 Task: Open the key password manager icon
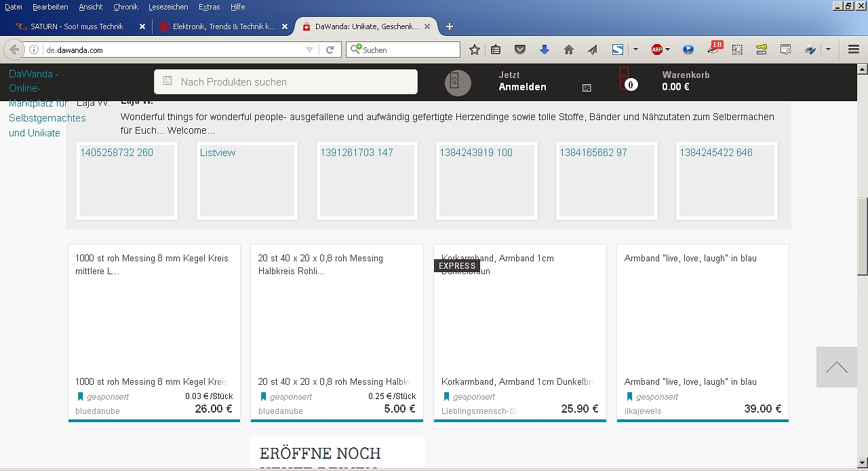coord(762,50)
